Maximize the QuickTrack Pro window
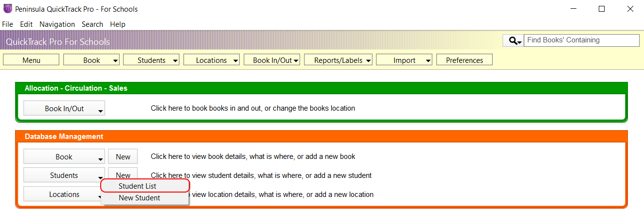This screenshot has height=214, width=644. [602, 9]
